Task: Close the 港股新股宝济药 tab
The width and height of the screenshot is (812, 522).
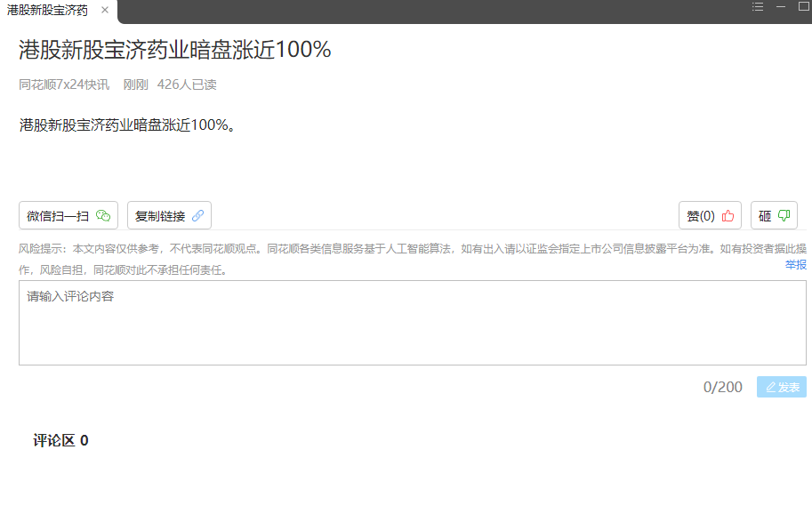Action: 105,10
